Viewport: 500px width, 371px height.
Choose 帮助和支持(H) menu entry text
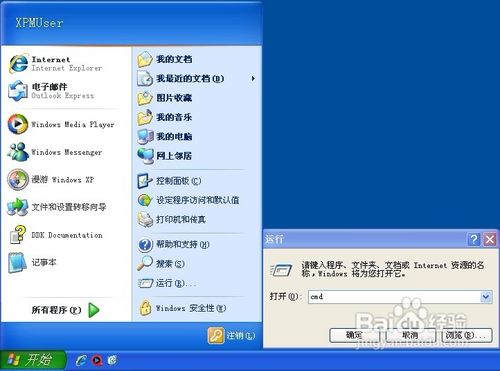183,245
